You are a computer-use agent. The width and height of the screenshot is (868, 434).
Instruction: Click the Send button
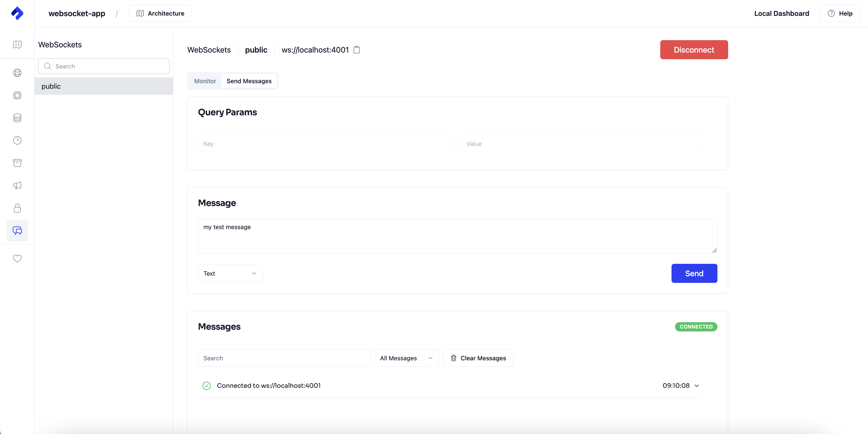pos(694,273)
